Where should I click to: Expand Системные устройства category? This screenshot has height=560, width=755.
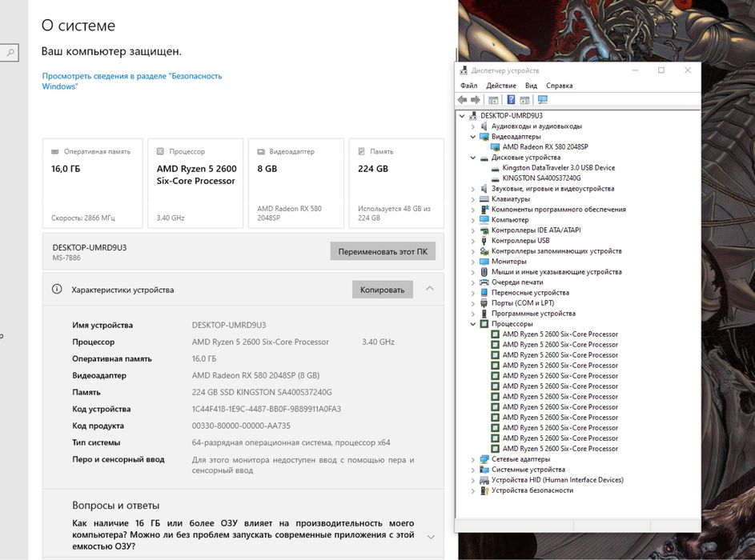pos(473,470)
